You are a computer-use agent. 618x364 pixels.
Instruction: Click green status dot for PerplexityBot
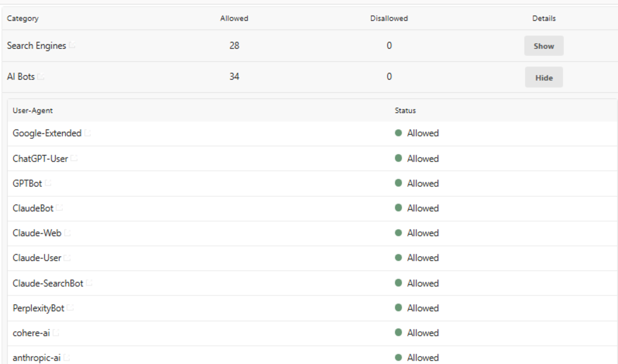point(398,307)
